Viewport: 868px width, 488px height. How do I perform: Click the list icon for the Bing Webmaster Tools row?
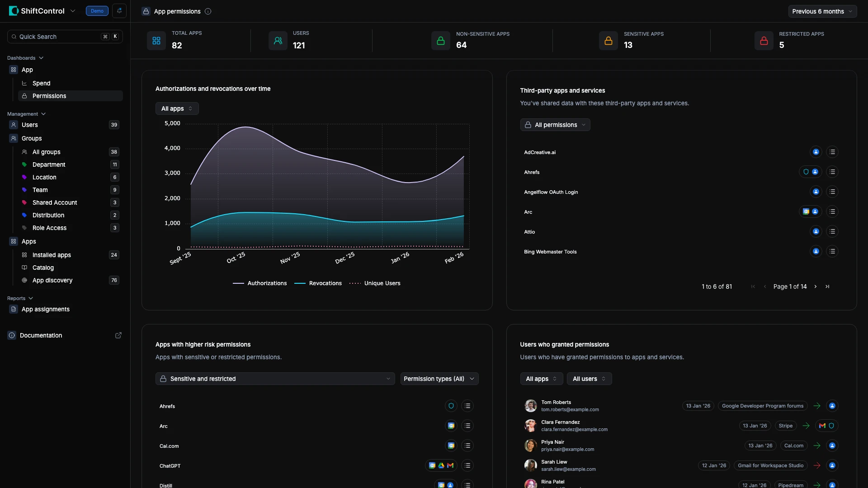point(832,252)
